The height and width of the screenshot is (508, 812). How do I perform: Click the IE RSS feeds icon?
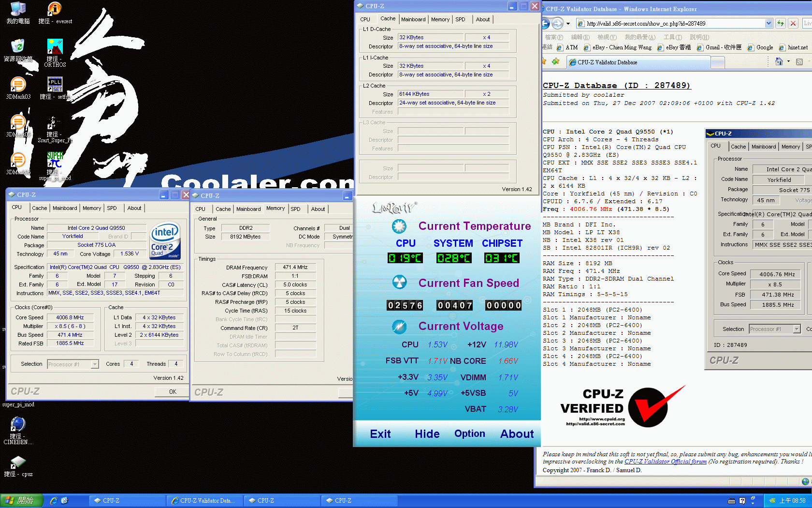(x=799, y=62)
